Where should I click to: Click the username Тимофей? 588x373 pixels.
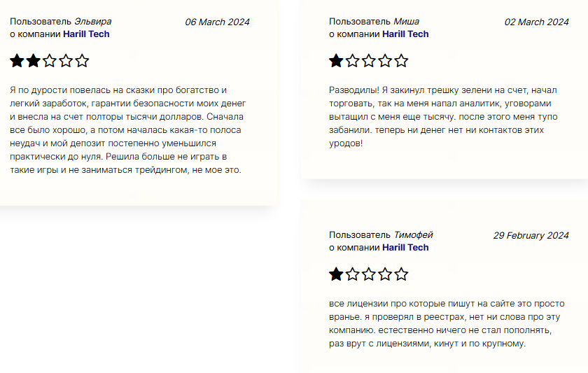pos(413,235)
